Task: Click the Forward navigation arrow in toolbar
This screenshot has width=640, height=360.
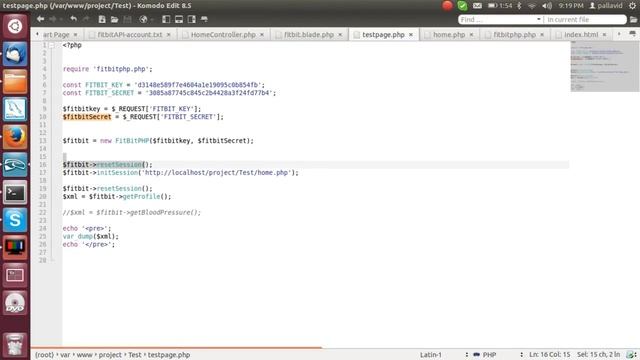Action: point(53,19)
